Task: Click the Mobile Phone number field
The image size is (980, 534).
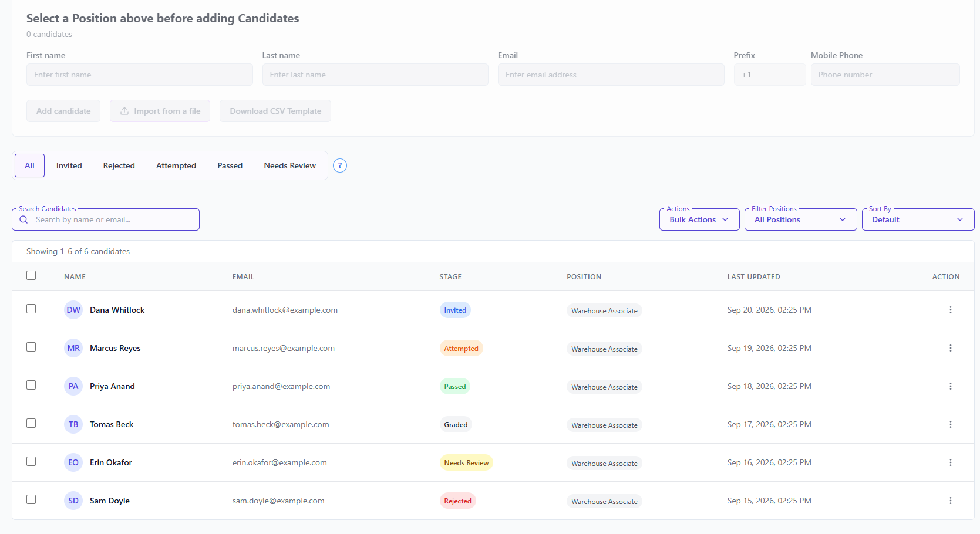Action: point(885,75)
